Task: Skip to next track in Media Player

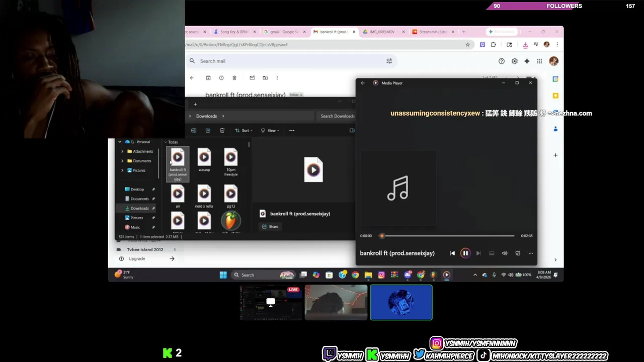Action: pos(478,253)
